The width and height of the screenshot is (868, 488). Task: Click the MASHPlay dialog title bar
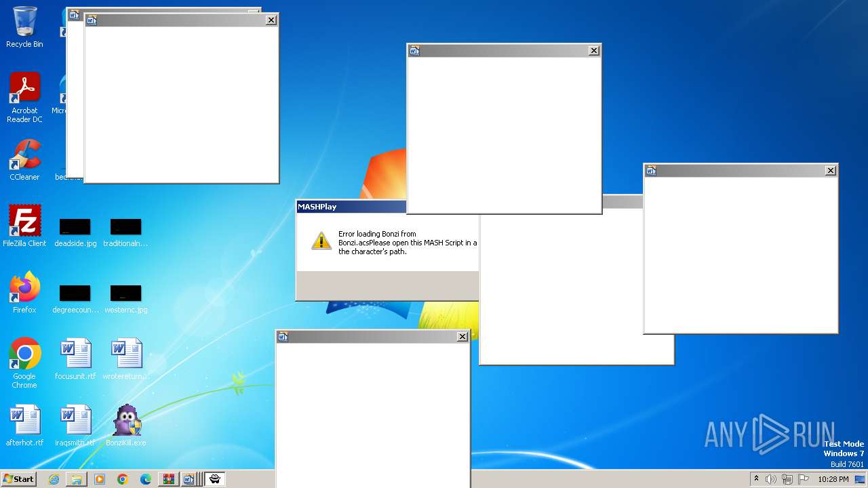pos(351,207)
